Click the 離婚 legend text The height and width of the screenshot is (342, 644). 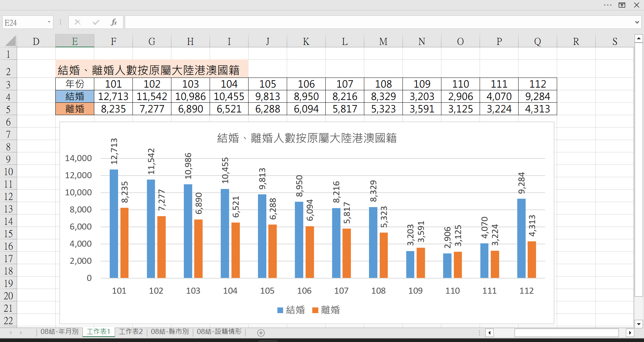330,310
